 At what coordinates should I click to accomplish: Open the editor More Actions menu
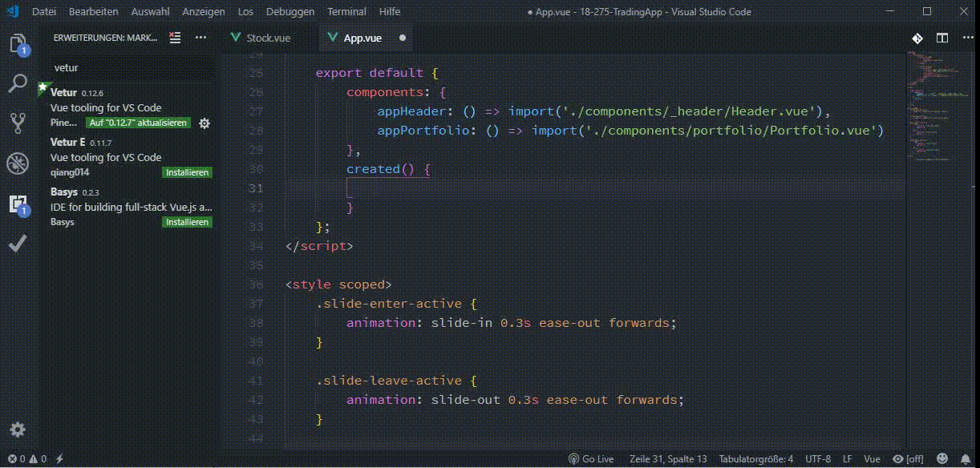[968, 37]
